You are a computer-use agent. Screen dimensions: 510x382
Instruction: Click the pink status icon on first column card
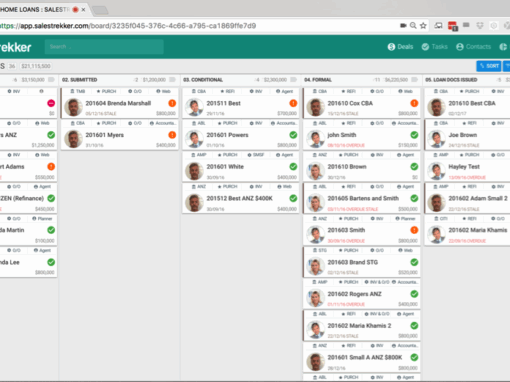coord(51,103)
